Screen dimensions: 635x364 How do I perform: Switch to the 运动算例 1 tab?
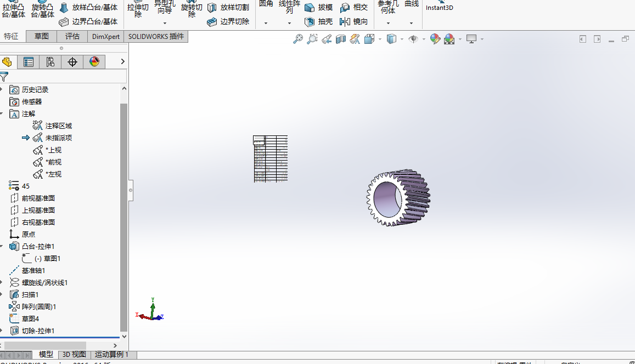pyautogui.click(x=111, y=354)
